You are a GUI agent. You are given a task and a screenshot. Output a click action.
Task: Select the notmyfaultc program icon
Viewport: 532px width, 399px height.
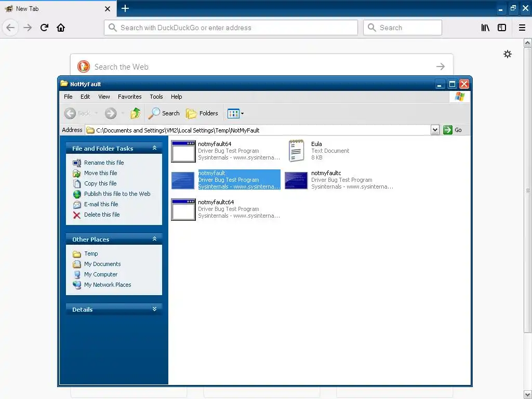296,180
